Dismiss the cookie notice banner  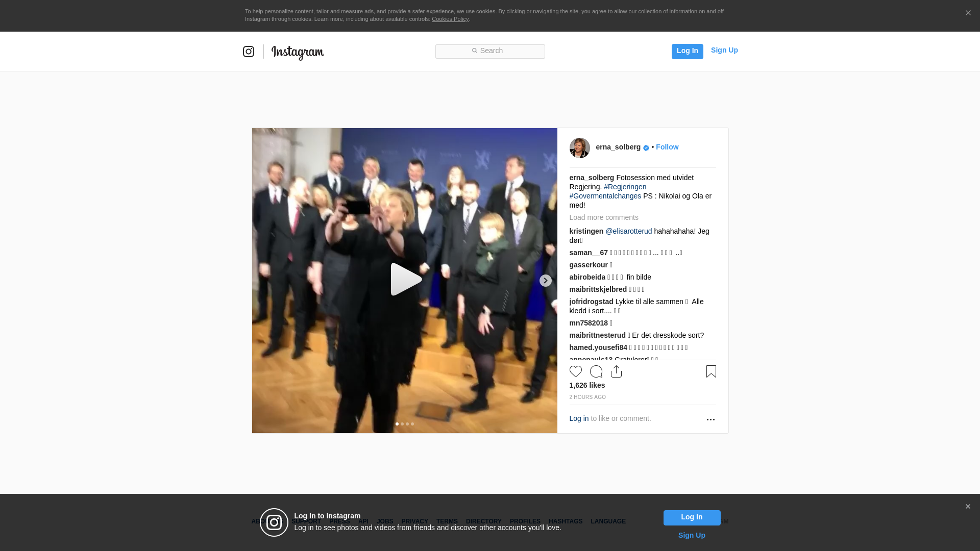coord(968,13)
